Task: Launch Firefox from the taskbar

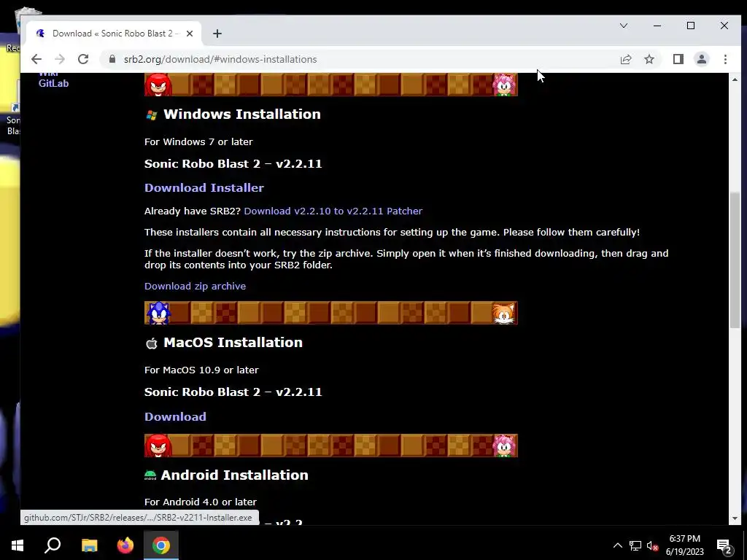Action: [125, 545]
